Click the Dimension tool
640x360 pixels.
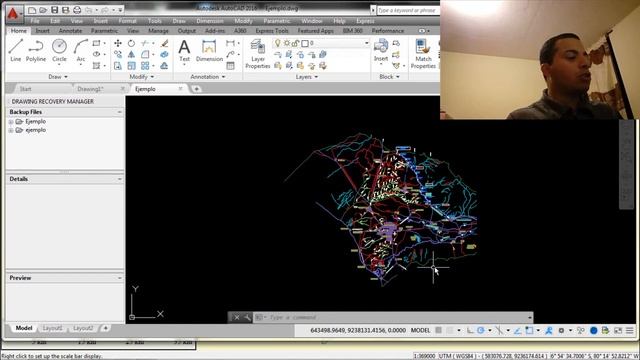209,51
